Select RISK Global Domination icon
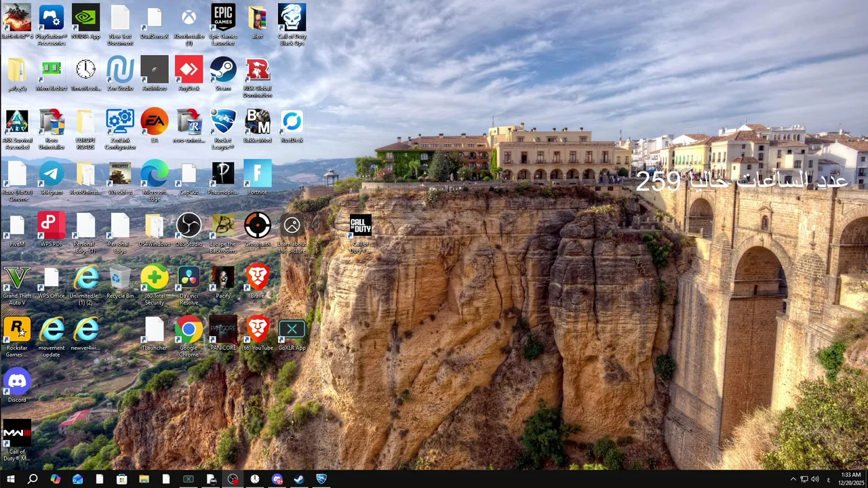 pyautogui.click(x=258, y=77)
